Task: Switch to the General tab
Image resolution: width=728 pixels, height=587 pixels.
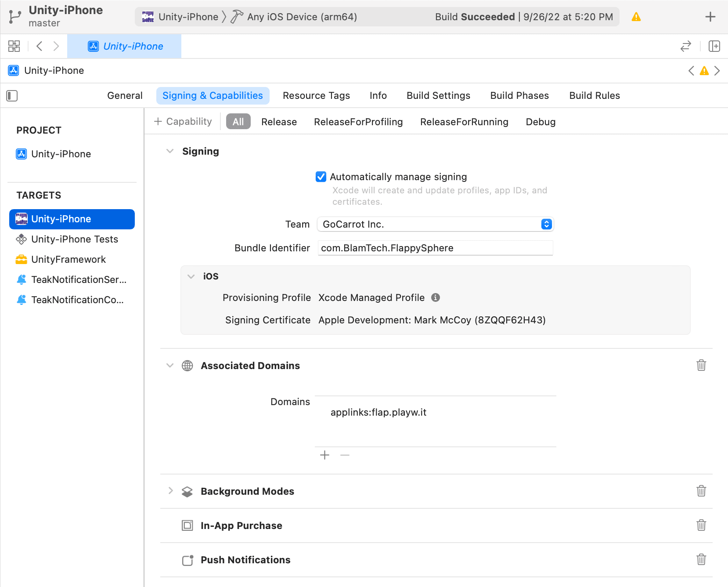Action: [x=125, y=96]
